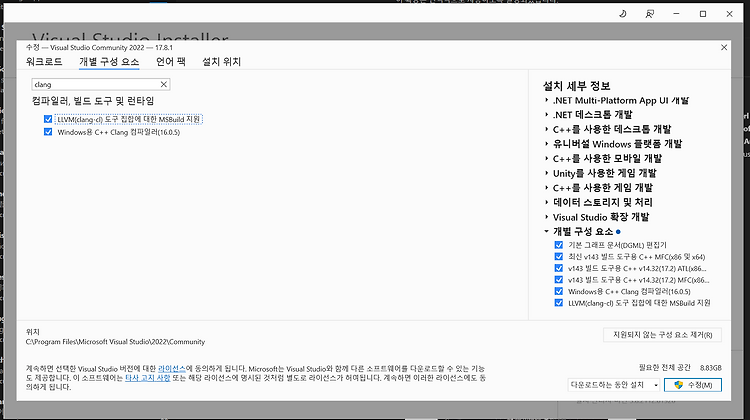Click the install location path text

pos(115,342)
